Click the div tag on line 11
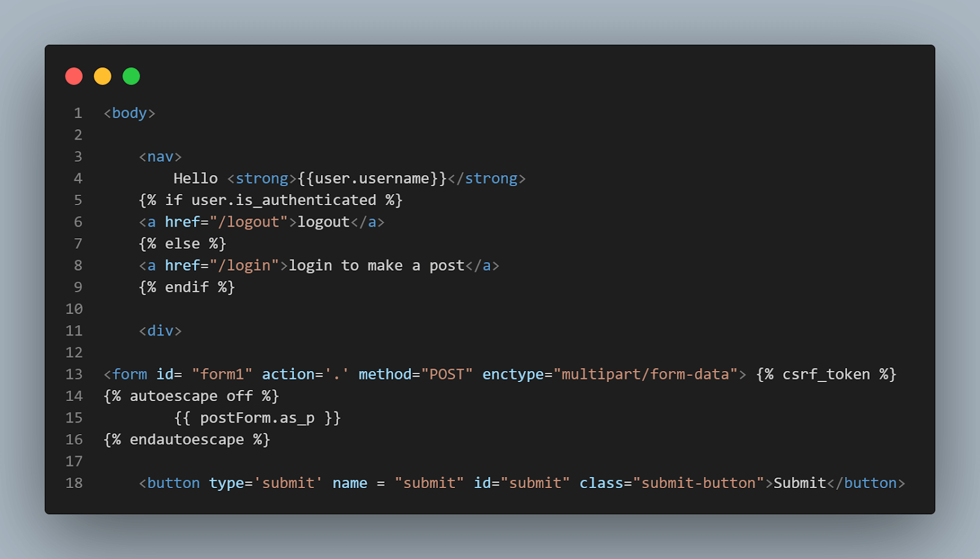Image resolution: width=980 pixels, height=559 pixels. point(160,331)
